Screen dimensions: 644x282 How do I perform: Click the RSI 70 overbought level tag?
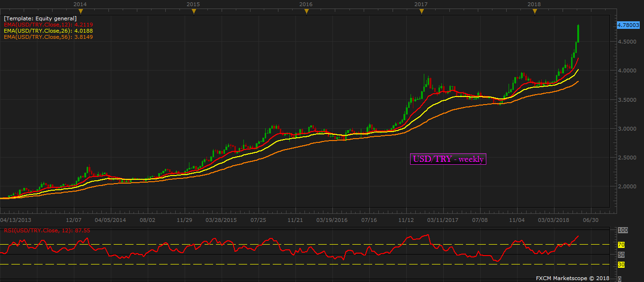[621, 245]
